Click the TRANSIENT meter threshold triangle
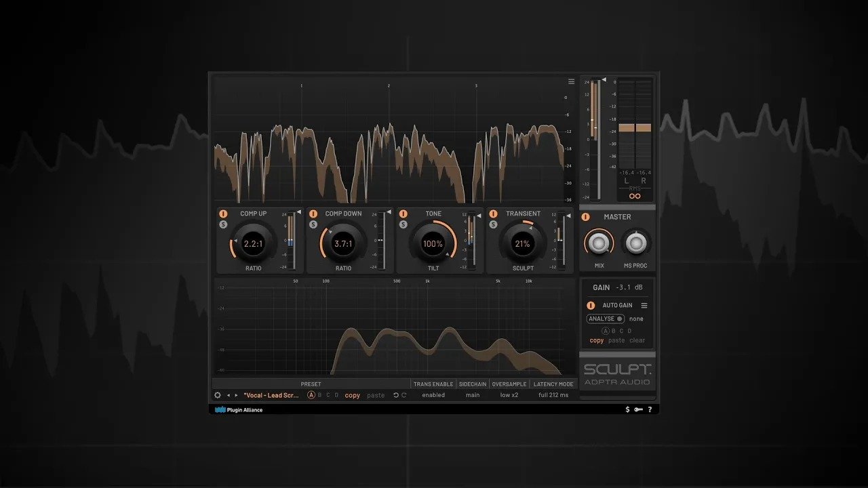 569,216
